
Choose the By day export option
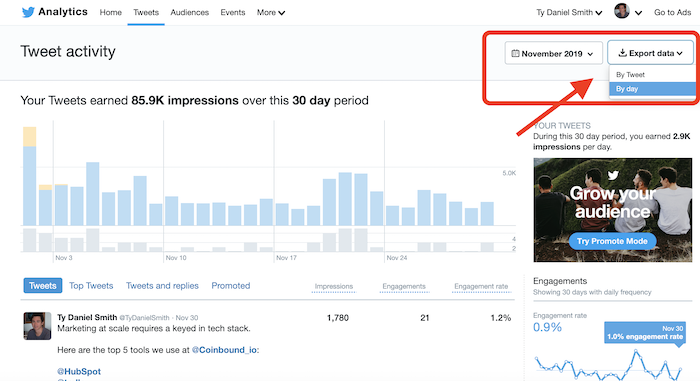click(652, 89)
